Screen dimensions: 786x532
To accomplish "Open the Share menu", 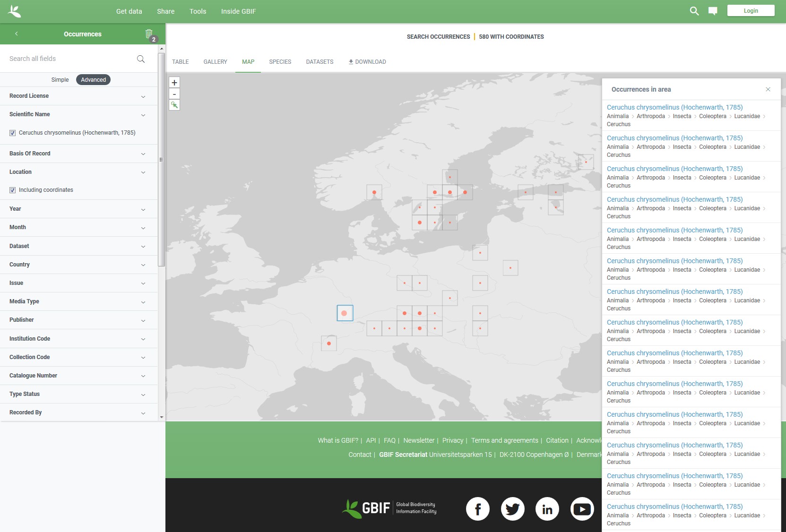I will tap(166, 11).
